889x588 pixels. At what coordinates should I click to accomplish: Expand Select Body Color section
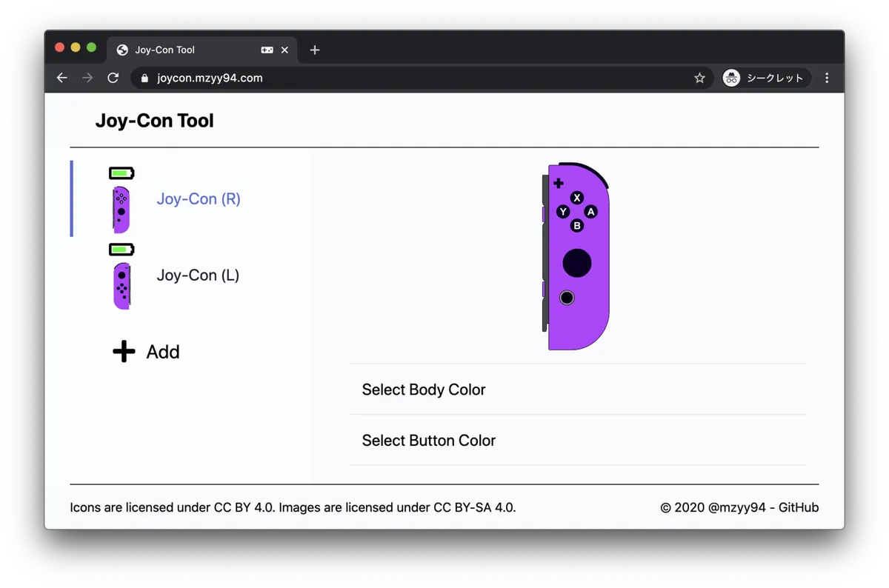pos(578,390)
